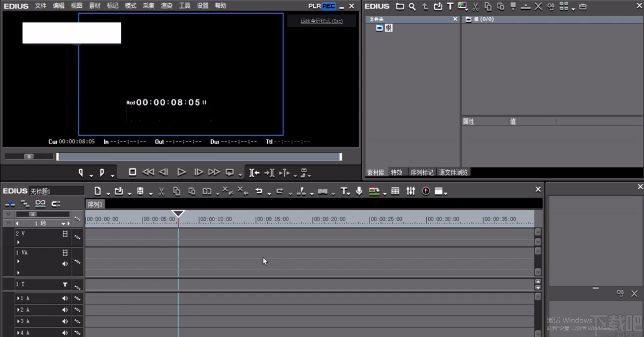
Task: Click the ripple delete icon in timeline toolbar
Action: pos(242,191)
